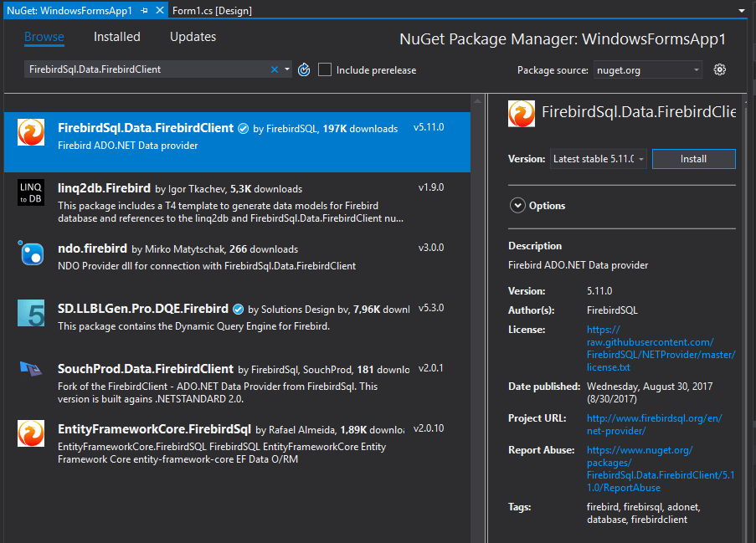Clear the search box with the X icon

(x=274, y=69)
